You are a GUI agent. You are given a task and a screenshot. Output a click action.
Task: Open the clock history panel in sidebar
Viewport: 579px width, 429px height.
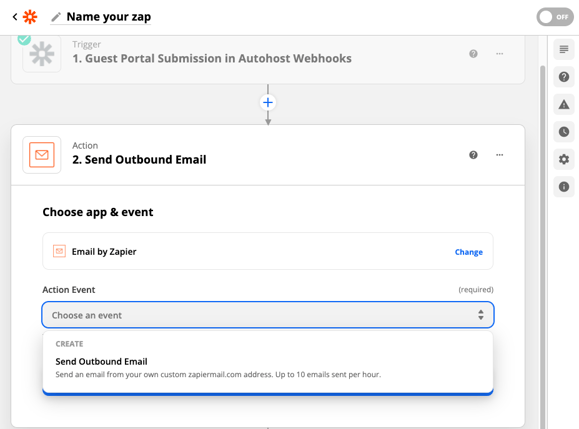[563, 132]
